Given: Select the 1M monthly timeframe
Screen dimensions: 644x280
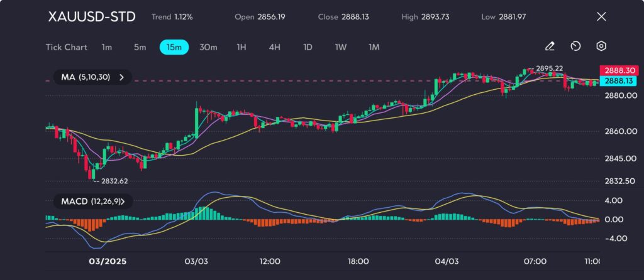Looking at the screenshot, I should [374, 47].
